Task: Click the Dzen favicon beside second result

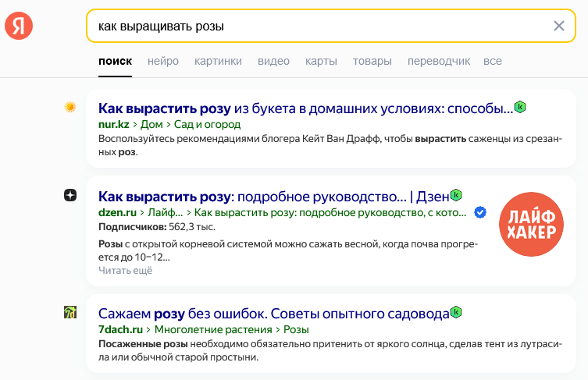Action: 70,194
